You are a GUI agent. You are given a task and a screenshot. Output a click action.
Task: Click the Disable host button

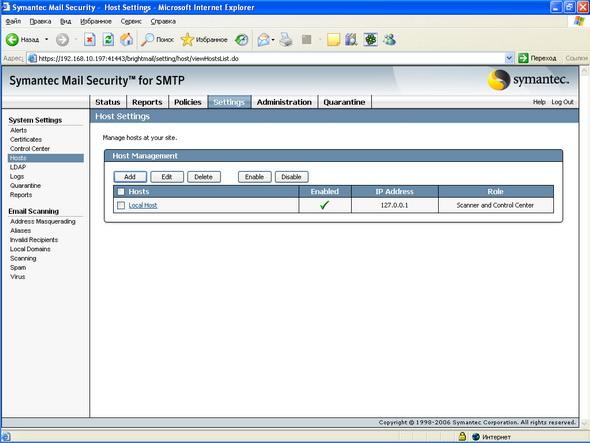click(x=291, y=177)
